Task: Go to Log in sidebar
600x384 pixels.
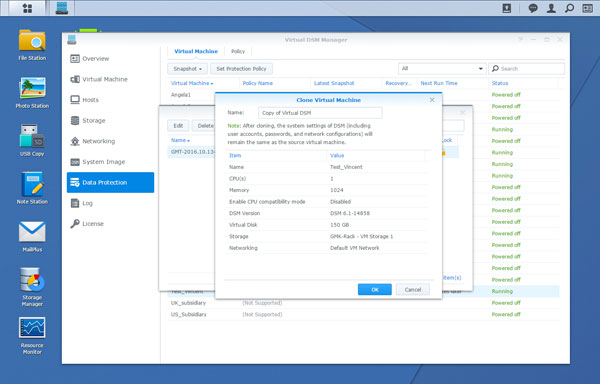Action: pos(110,203)
